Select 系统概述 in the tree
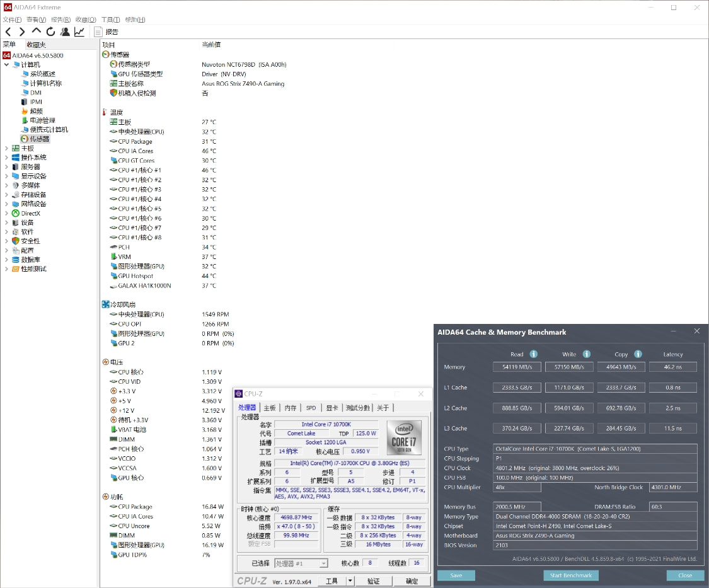This screenshot has width=709, height=588. (38, 74)
